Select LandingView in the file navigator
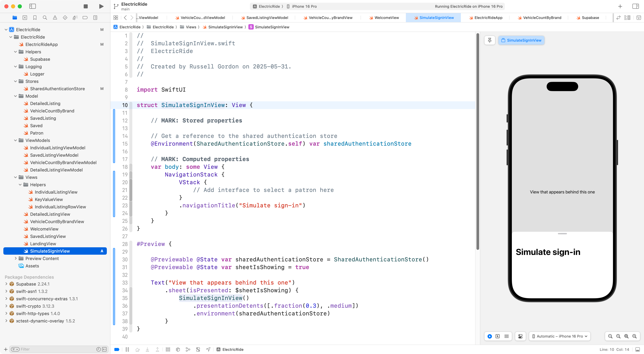Image resolution: width=644 pixels, height=354 pixels. (43, 244)
